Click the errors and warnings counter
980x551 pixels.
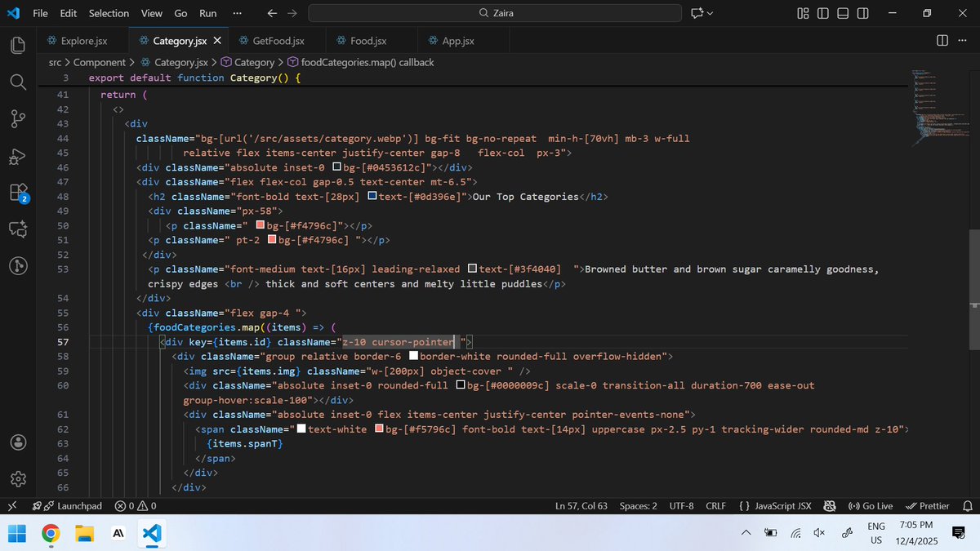click(133, 505)
